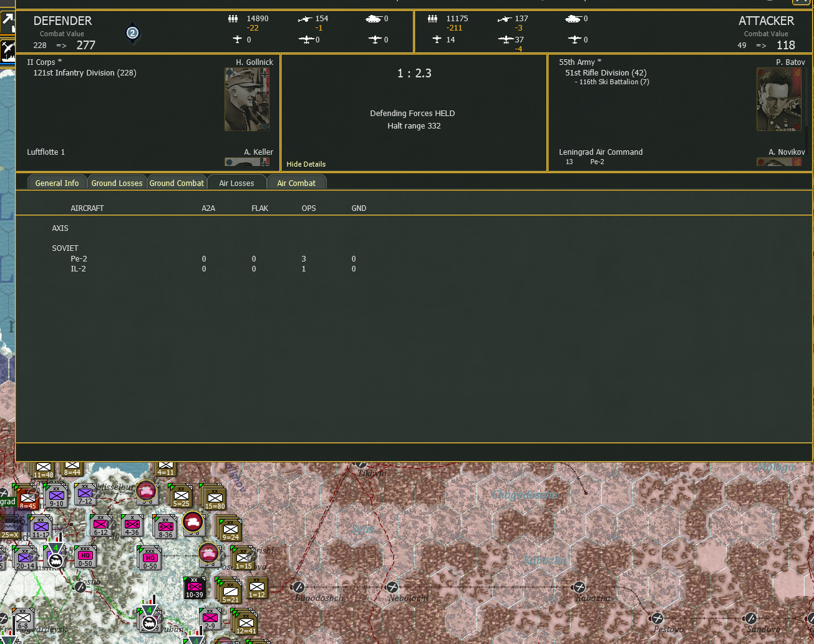
Task: Switch to the Ground Losses tab
Action: [117, 183]
